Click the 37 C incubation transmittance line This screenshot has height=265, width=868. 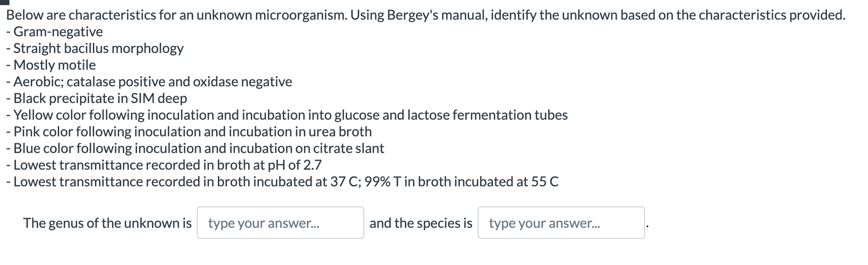click(282, 182)
